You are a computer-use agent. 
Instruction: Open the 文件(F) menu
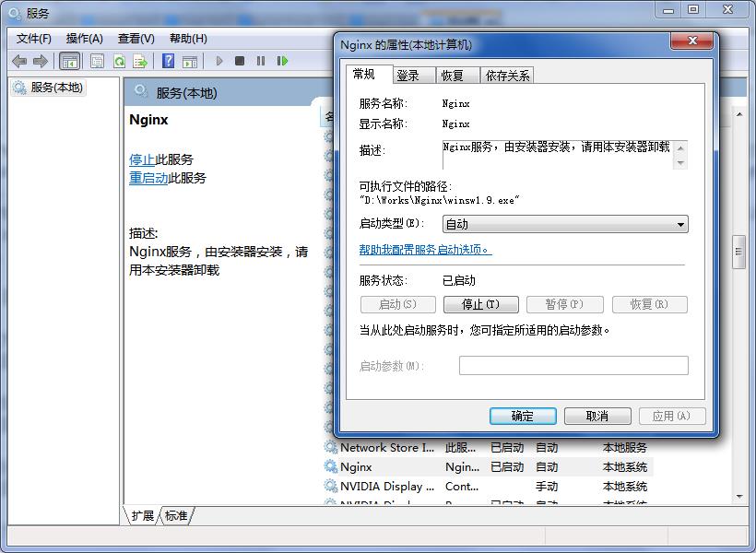pyautogui.click(x=34, y=39)
